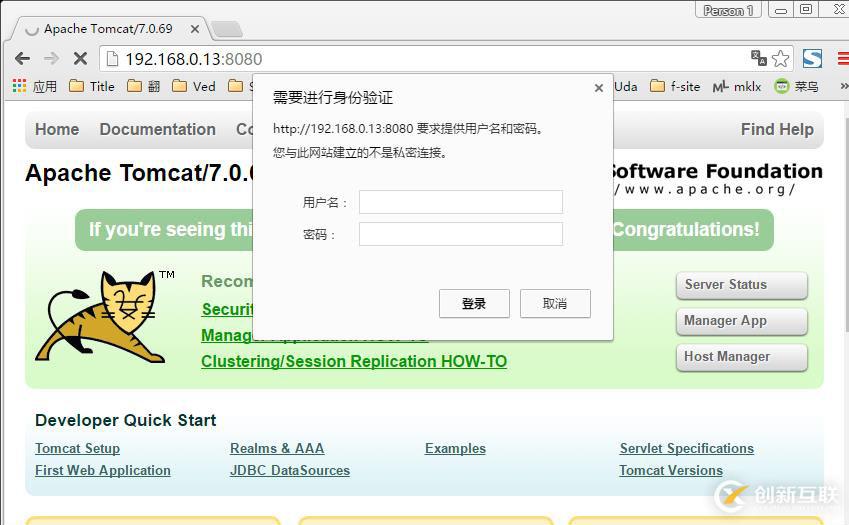
Task: Open the 翻 bookmark folder
Action: [x=143, y=86]
